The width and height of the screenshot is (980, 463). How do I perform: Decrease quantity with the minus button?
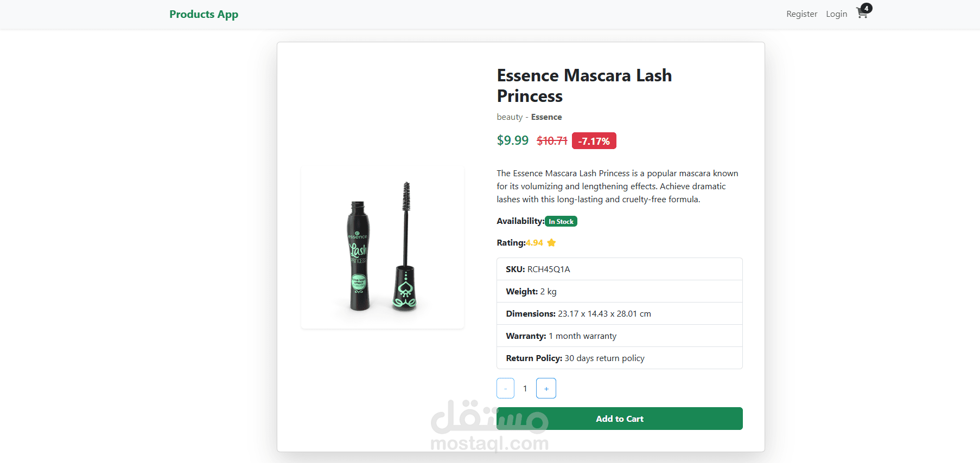505,388
